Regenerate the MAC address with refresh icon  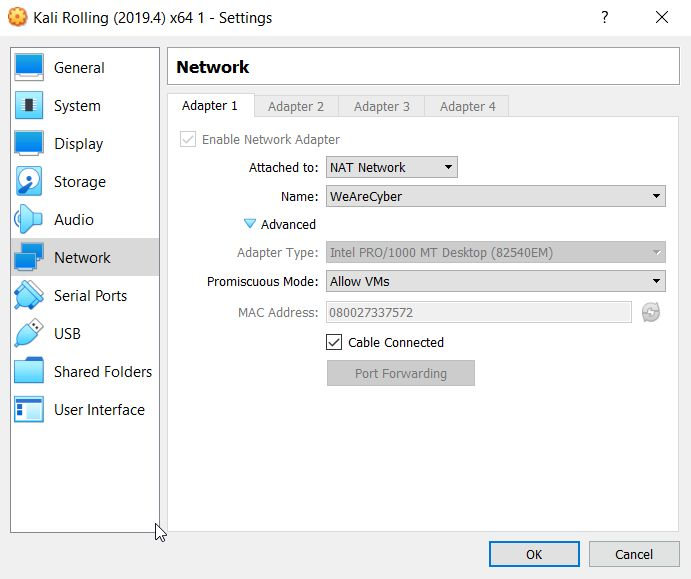(x=651, y=313)
